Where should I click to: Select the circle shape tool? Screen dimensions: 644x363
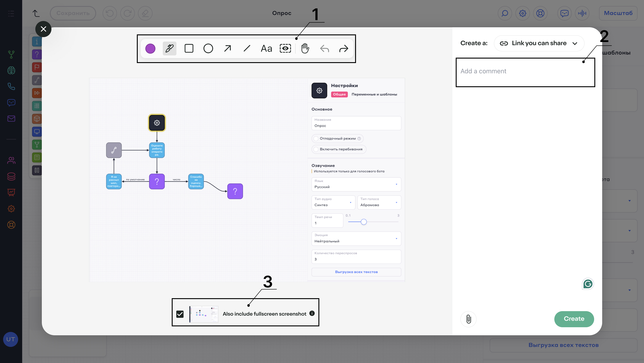click(x=208, y=49)
